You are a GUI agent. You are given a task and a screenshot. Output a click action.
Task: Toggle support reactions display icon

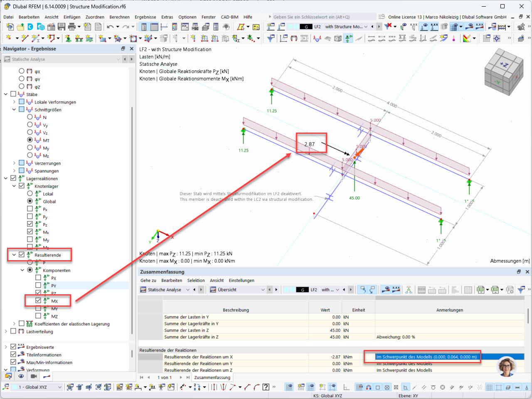[348, 38]
